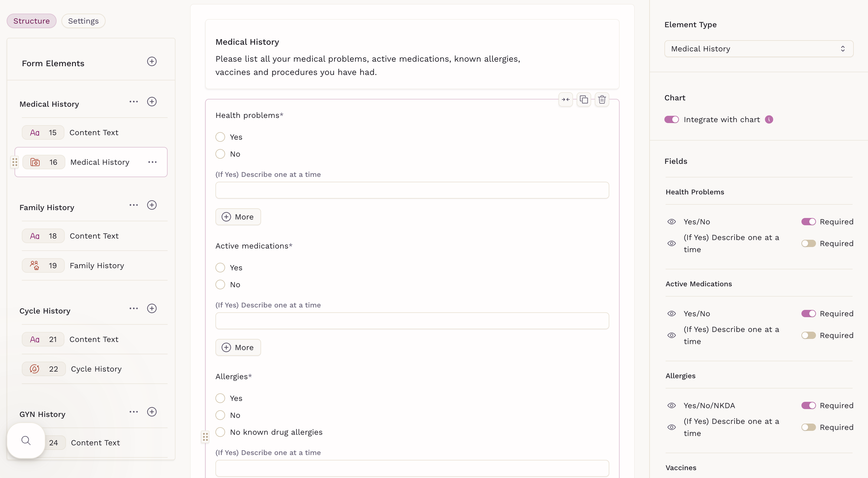The width and height of the screenshot is (868, 478).
Task: Switch to the Settings tab
Action: 83,21
